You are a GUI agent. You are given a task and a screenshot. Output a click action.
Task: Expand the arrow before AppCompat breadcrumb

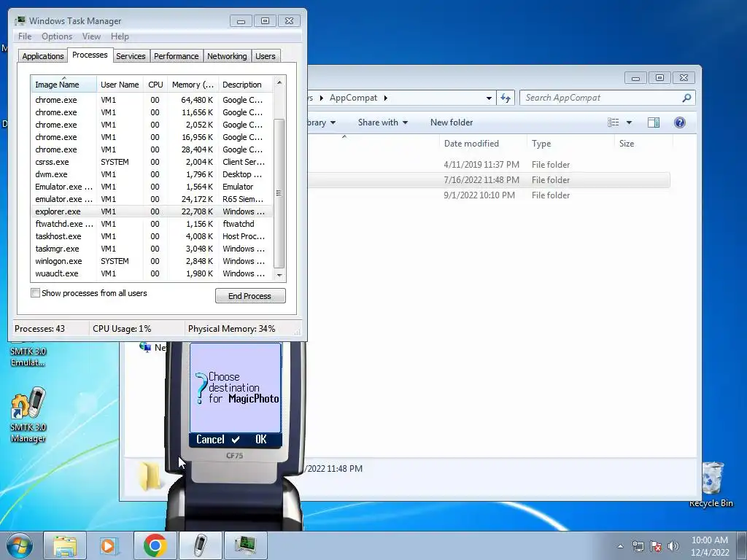pos(322,98)
